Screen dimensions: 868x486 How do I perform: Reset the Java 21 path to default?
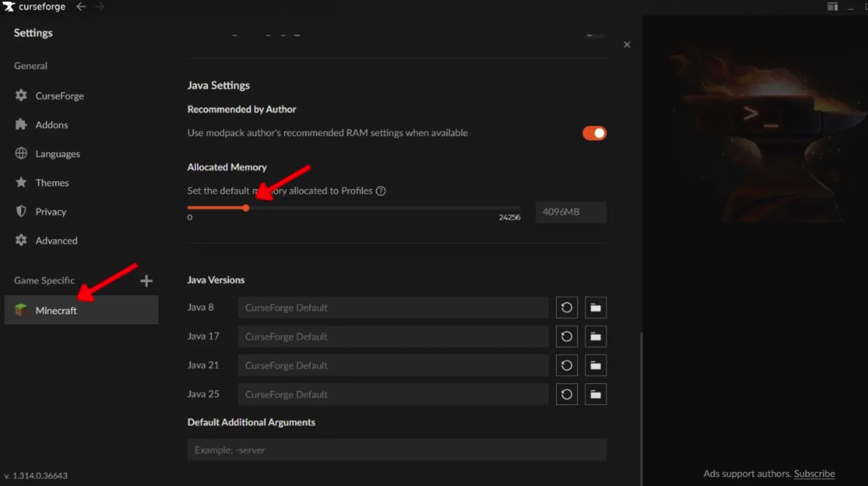(x=566, y=365)
